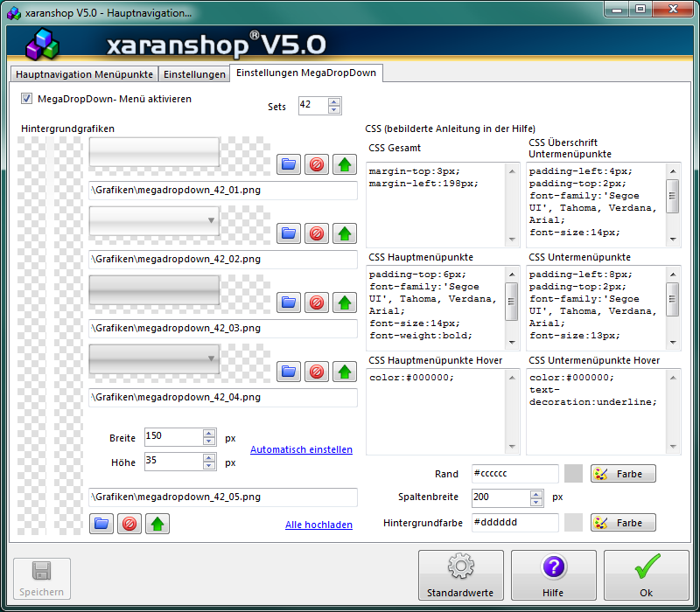Click into CSS Gesamt text area

436,205
